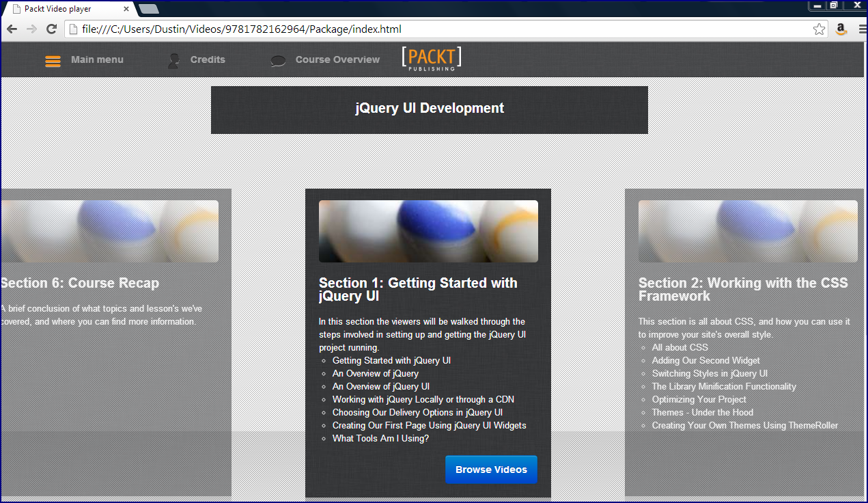Bookmark this page with the star icon
The width and height of the screenshot is (868, 503).
tap(819, 29)
